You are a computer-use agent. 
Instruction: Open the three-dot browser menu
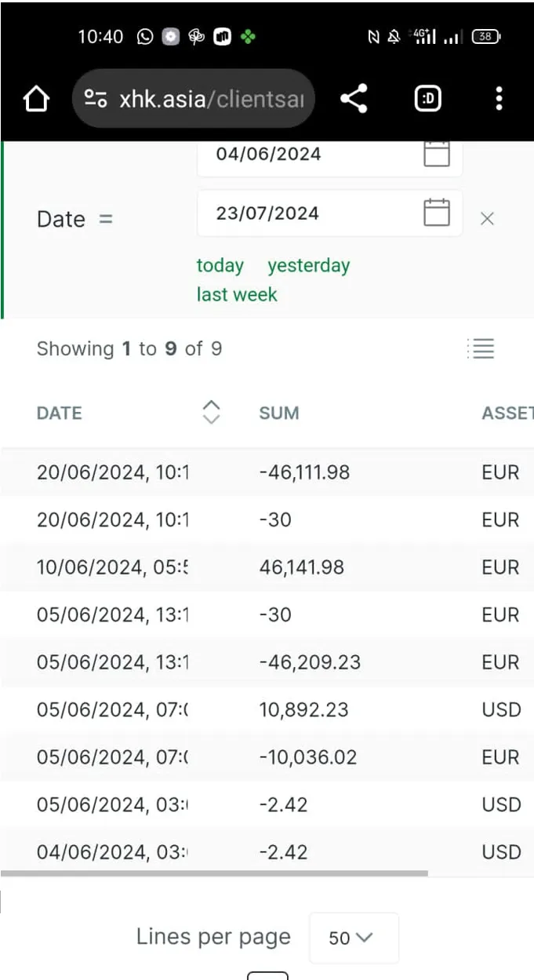click(x=499, y=99)
